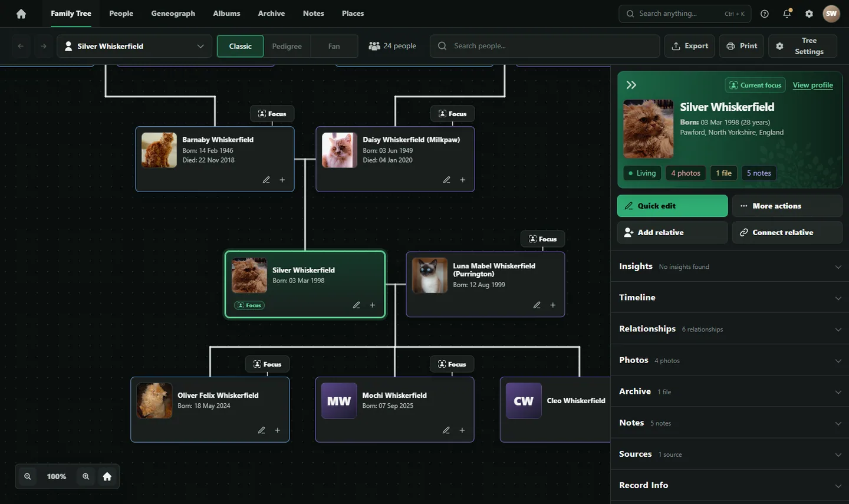Open the People tab
Image resolution: width=849 pixels, height=504 pixels.
click(121, 14)
